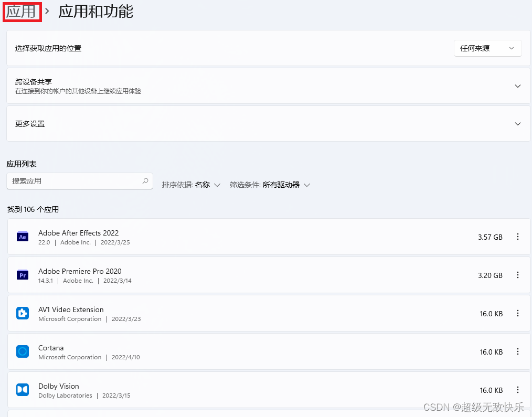Open the 任何来源 source dropdown

click(487, 48)
